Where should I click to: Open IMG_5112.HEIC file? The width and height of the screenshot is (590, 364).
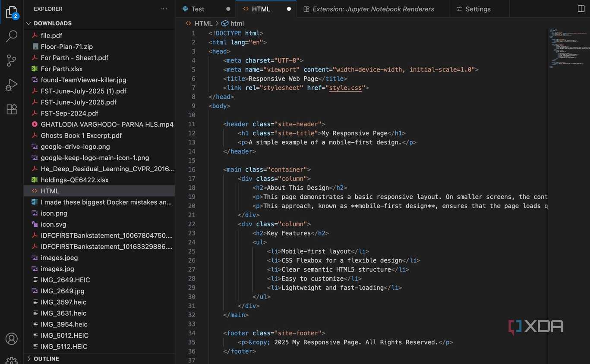(99, 347)
